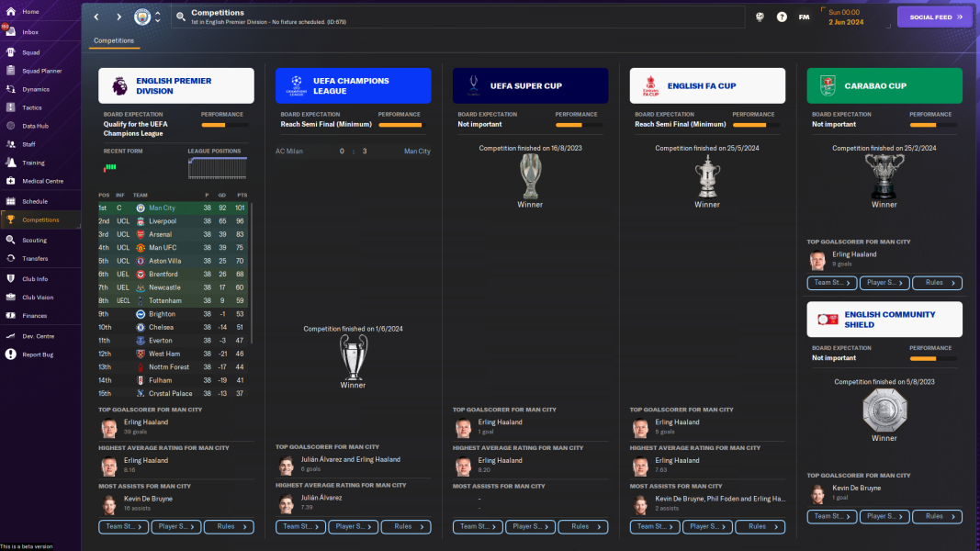Click the Champions League performance bar

pyautogui.click(x=400, y=125)
